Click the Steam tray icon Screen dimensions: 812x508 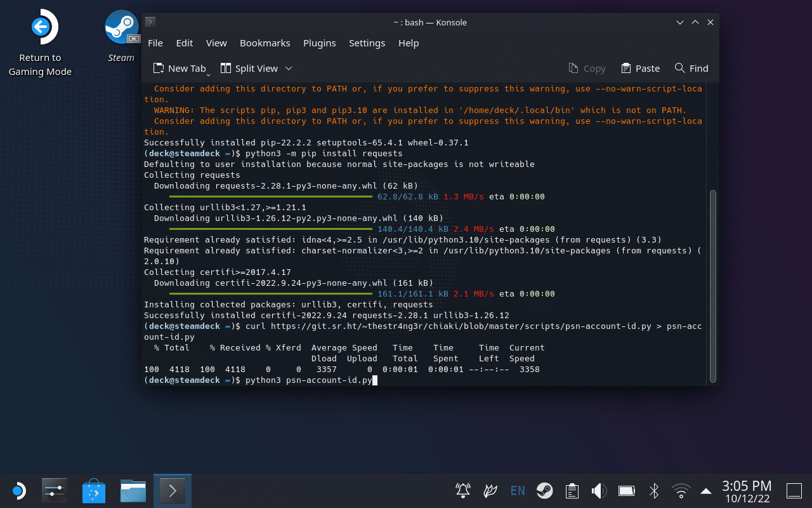[544, 490]
